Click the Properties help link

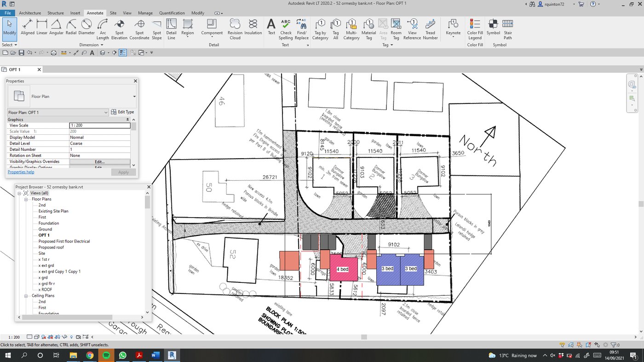click(21, 172)
